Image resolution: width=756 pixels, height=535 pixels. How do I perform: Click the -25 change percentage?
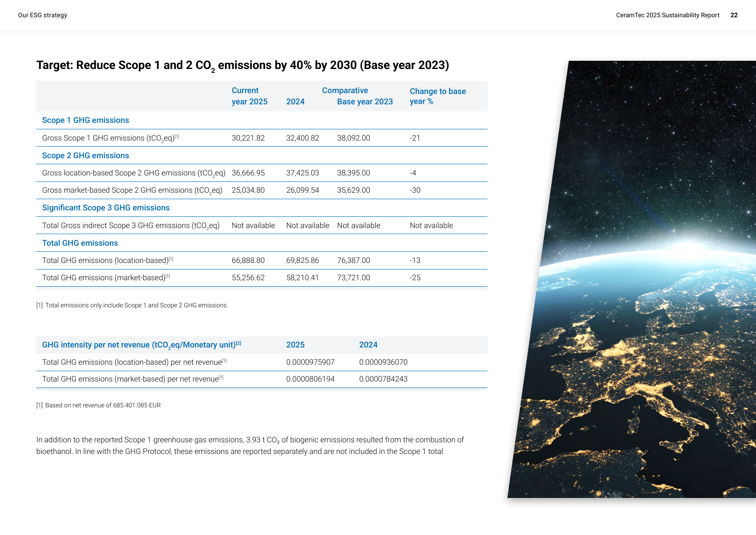415,278
